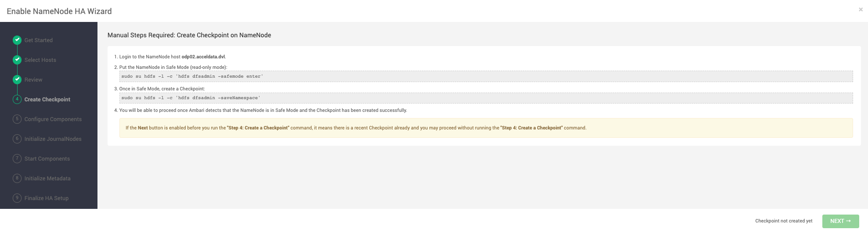Click the step 8 circle icon

17,178
